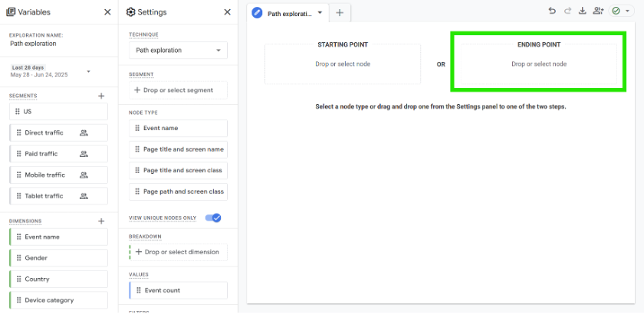This screenshot has width=644, height=314.
Task: Edit the exploration name field
Action: (33, 44)
